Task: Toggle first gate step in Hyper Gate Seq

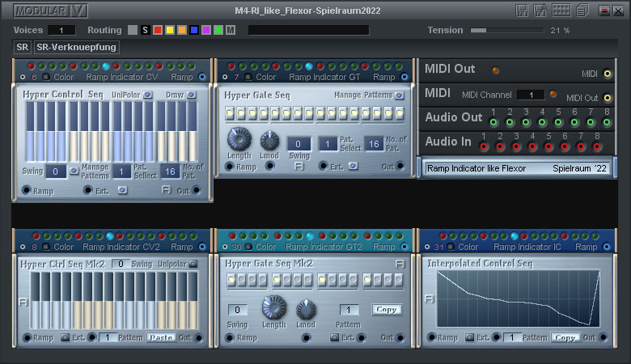Action: (231, 113)
